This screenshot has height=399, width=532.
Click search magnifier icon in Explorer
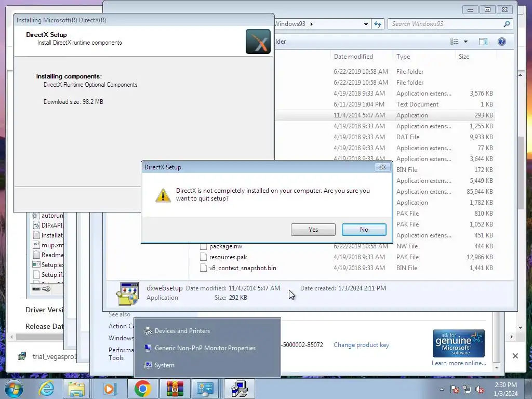(x=507, y=24)
